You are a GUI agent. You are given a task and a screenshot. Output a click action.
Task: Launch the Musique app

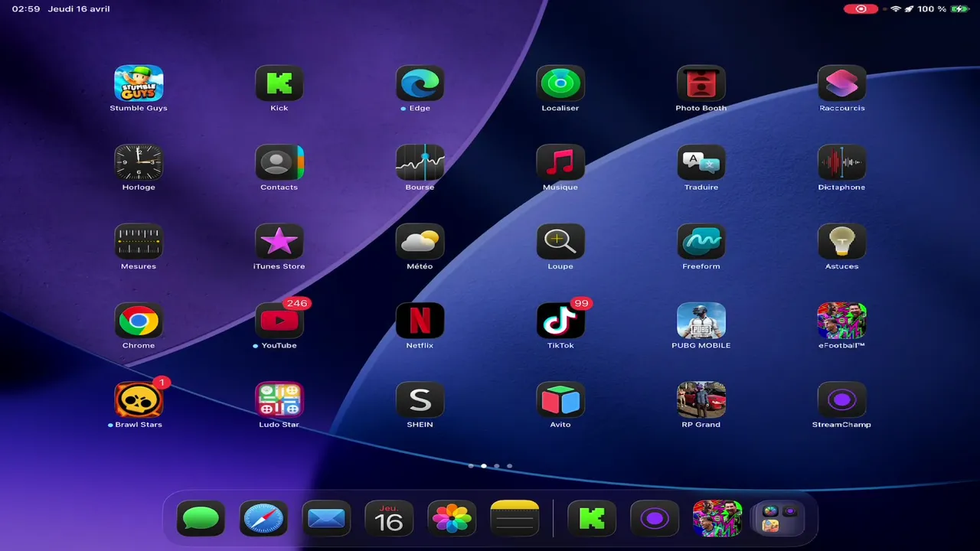(x=560, y=162)
